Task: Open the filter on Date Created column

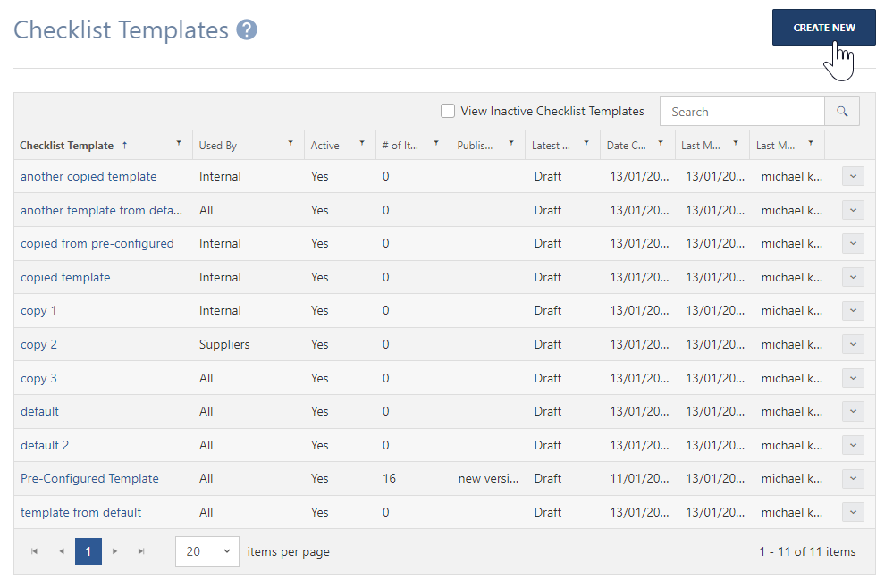Action: pyautogui.click(x=660, y=144)
